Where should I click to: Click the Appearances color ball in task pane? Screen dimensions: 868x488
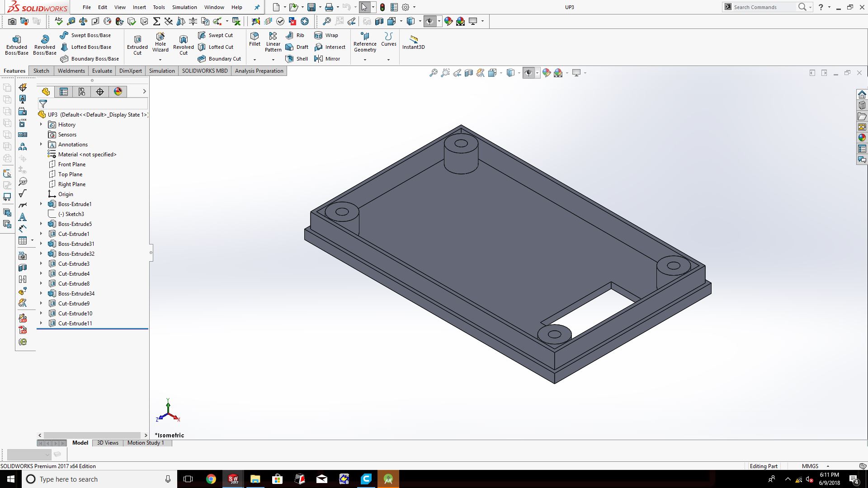coord(862,138)
